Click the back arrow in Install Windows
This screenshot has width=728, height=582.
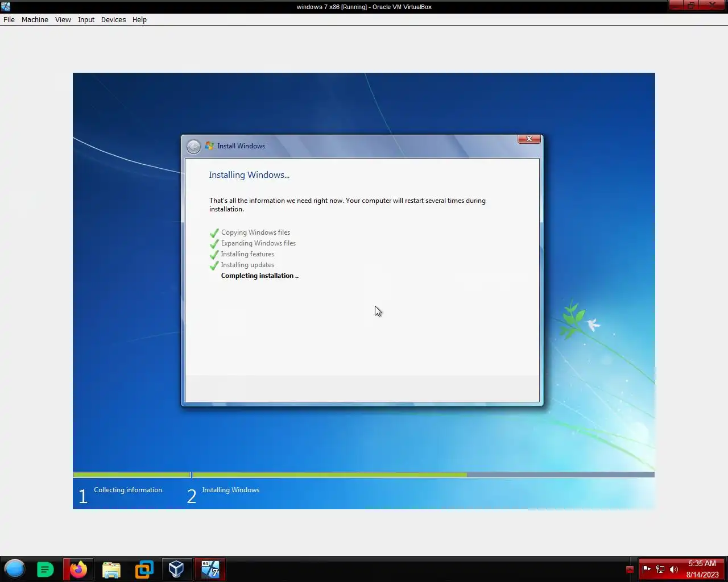coord(193,147)
